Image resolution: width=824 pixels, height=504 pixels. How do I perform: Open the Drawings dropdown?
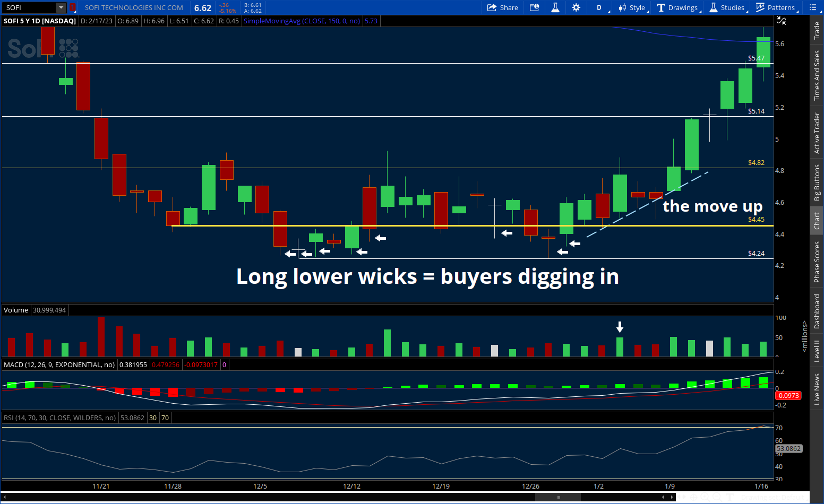click(678, 7)
